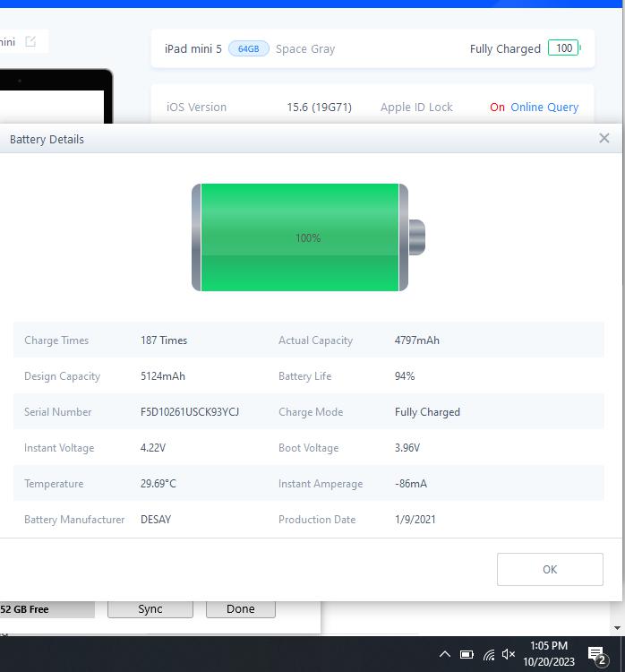Click the Charge Times label
The height and width of the screenshot is (672, 625).
(56, 340)
